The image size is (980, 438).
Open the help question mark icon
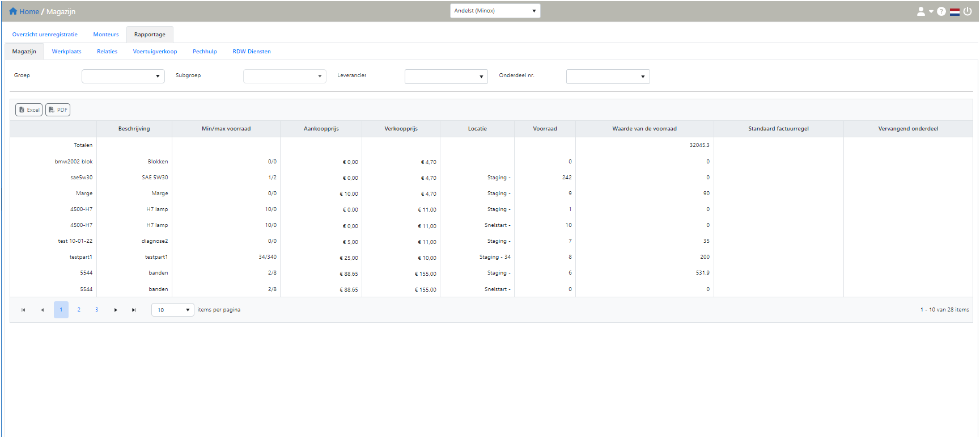tap(941, 11)
